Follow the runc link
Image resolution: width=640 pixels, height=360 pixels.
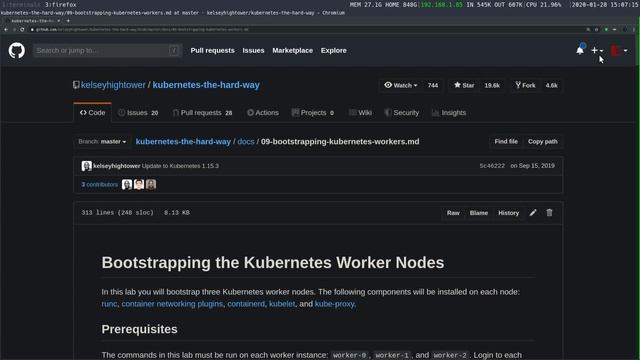109,304
